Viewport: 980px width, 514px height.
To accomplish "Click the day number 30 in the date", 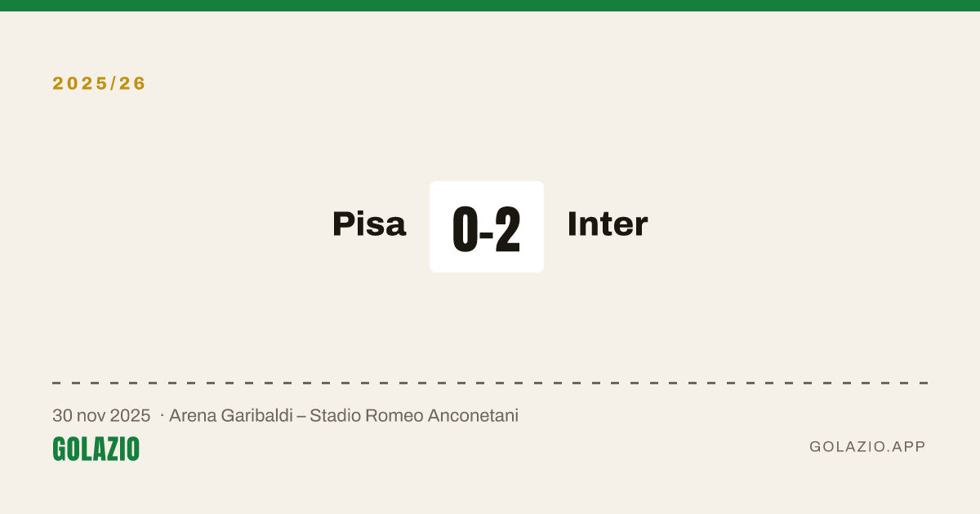I will point(62,415).
